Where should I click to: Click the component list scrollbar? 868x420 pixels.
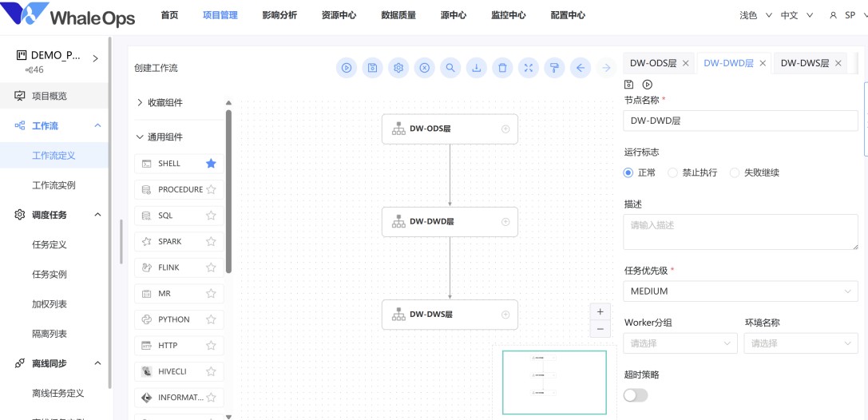tap(228, 191)
